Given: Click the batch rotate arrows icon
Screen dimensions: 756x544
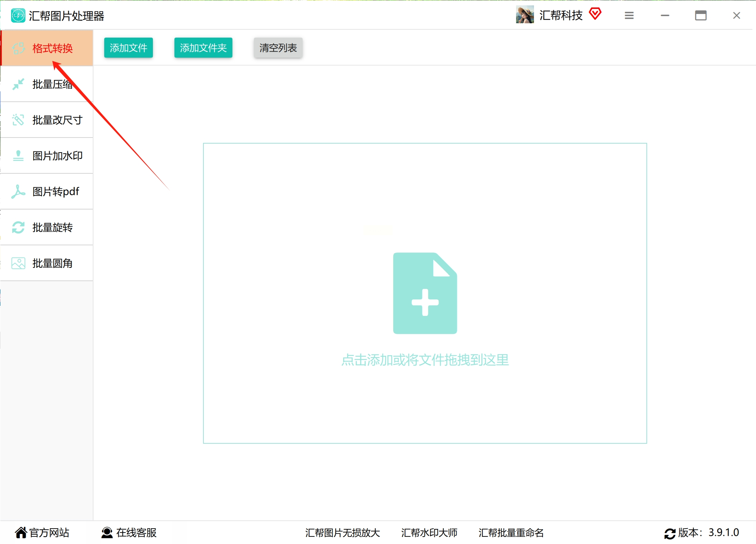Looking at the screenshot, I should (x=18, y=227).
